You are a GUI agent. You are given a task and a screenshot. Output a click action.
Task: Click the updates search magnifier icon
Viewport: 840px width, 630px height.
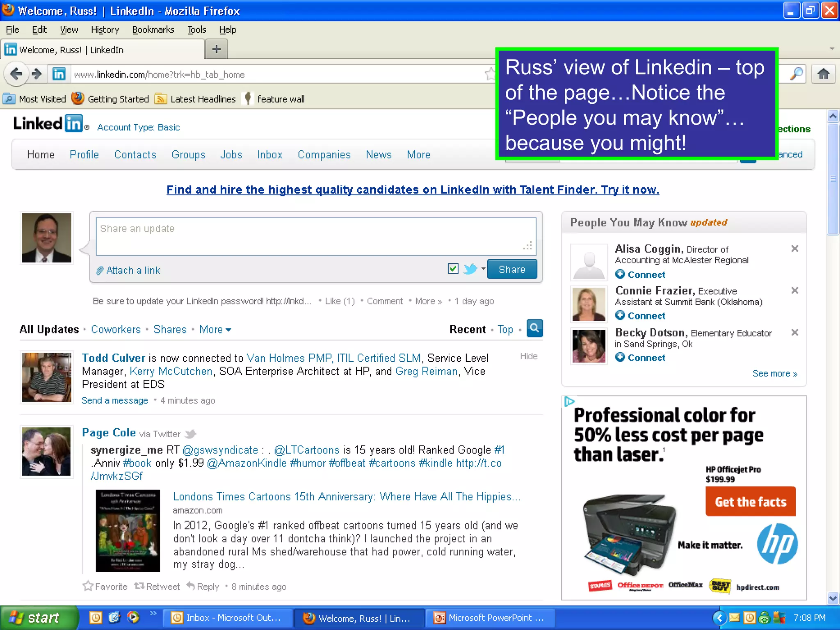(534, 328)
